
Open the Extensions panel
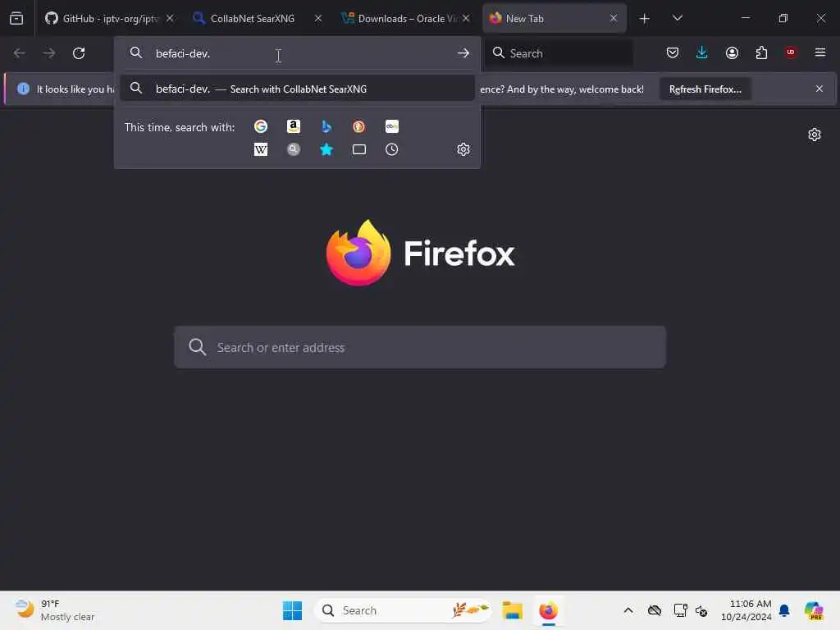[761, 52]
